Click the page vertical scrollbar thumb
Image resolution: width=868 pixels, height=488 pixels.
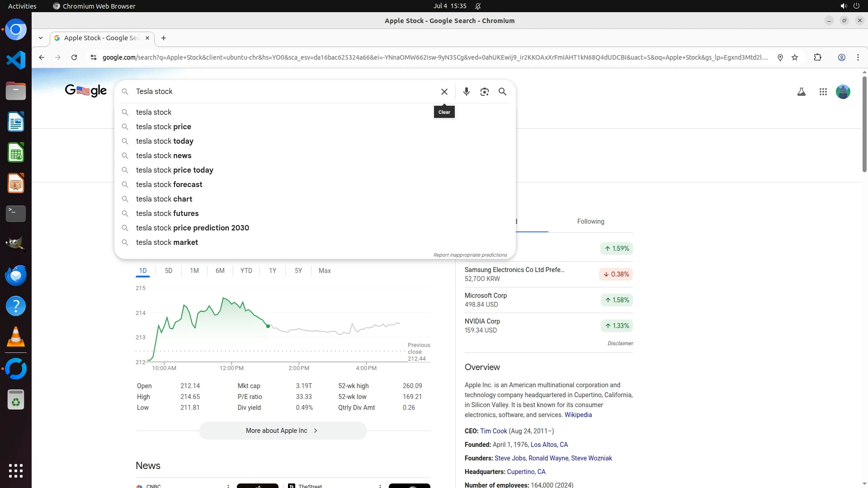click(864, 124)
